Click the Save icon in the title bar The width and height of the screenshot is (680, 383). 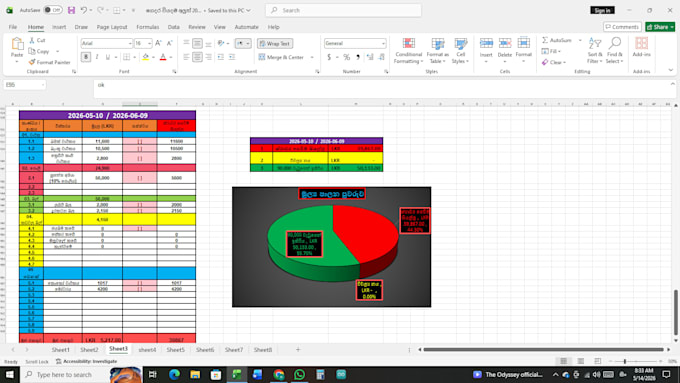point(72,10)
